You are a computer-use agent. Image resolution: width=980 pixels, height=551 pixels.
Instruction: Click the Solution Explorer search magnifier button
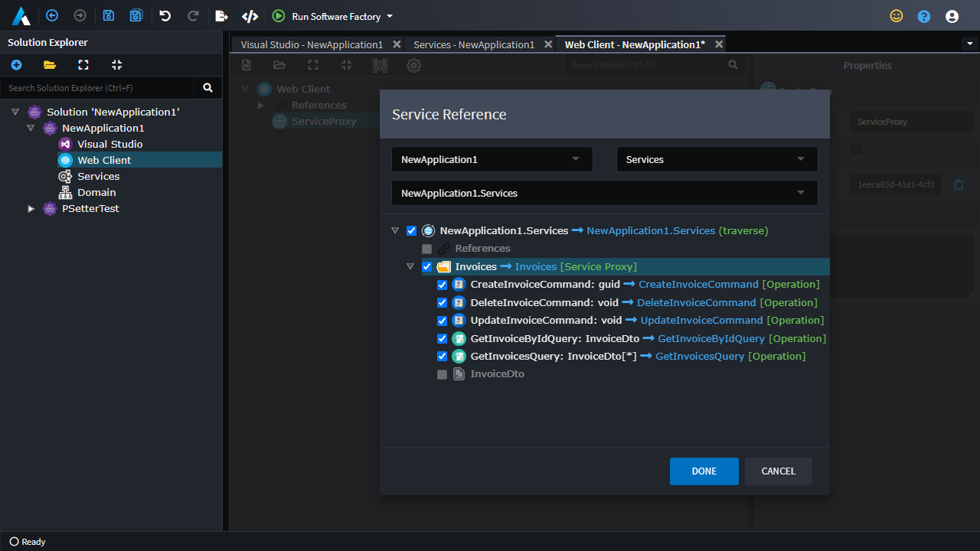click(207, 88)
